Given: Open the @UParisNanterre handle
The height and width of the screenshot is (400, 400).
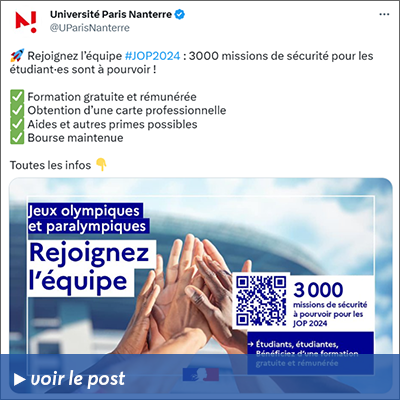Looking at the screenshot, I should coord(89,28).
